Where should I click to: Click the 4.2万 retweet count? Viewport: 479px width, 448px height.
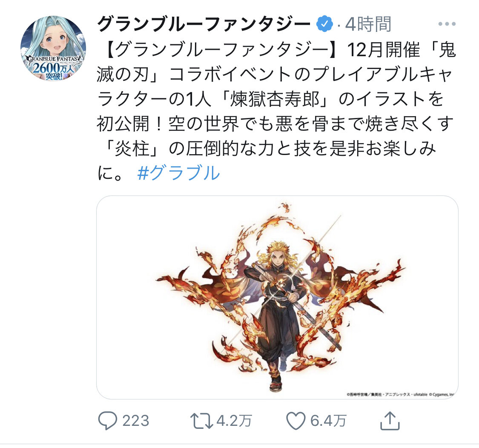click(234, 421)
